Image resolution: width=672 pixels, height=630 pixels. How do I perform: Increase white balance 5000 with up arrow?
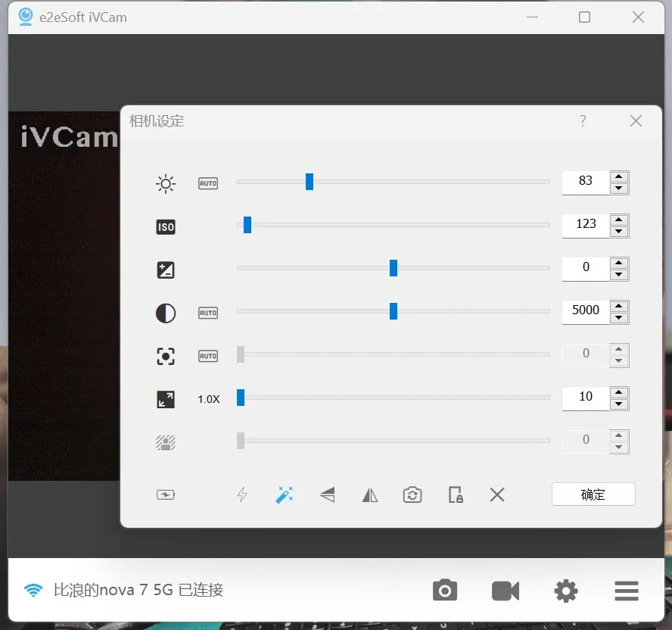619,306
